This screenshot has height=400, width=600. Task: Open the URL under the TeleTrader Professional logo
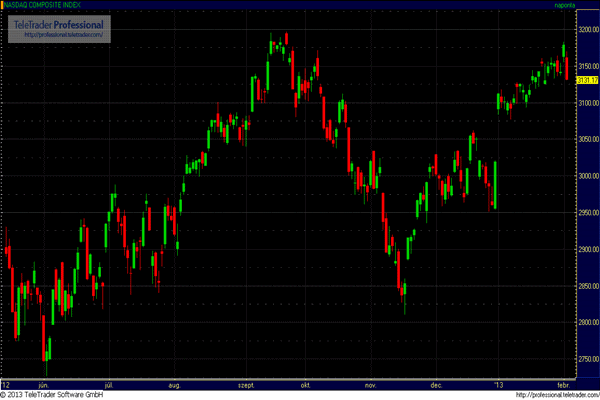click(61, 38)
